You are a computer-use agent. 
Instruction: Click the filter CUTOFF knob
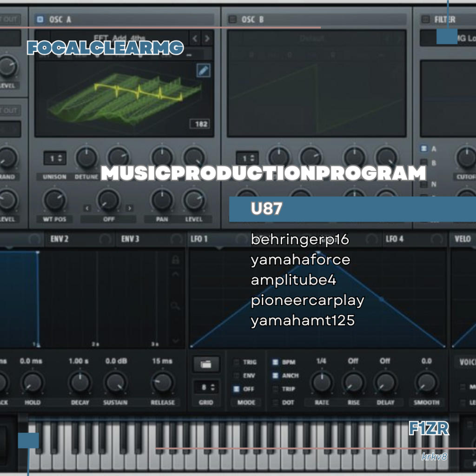coord(467,158)
